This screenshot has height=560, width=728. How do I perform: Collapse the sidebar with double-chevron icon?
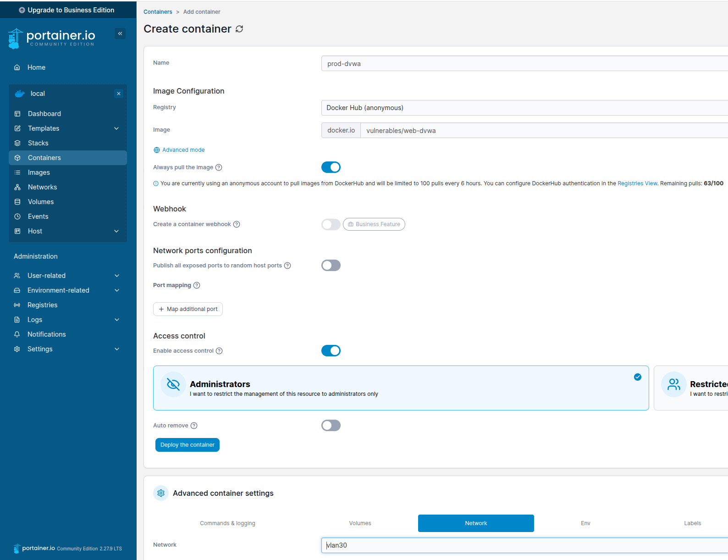click(x=120, y=33)
